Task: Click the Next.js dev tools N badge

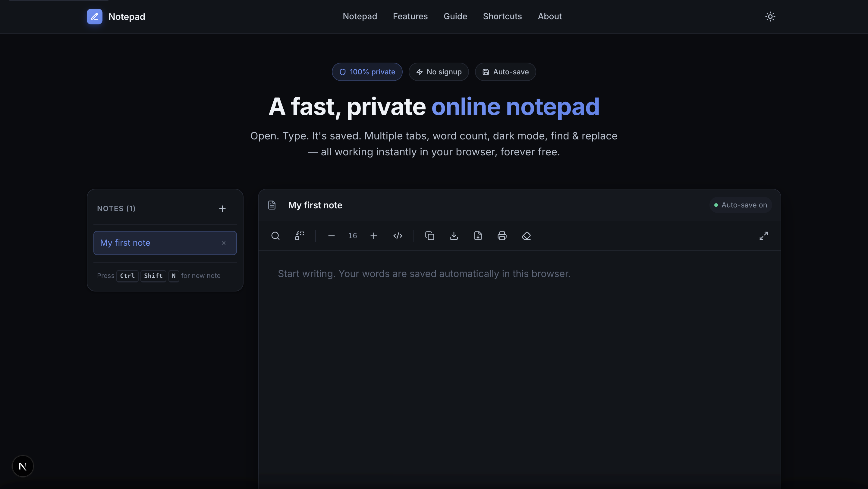Action: [x=23, y=466]
